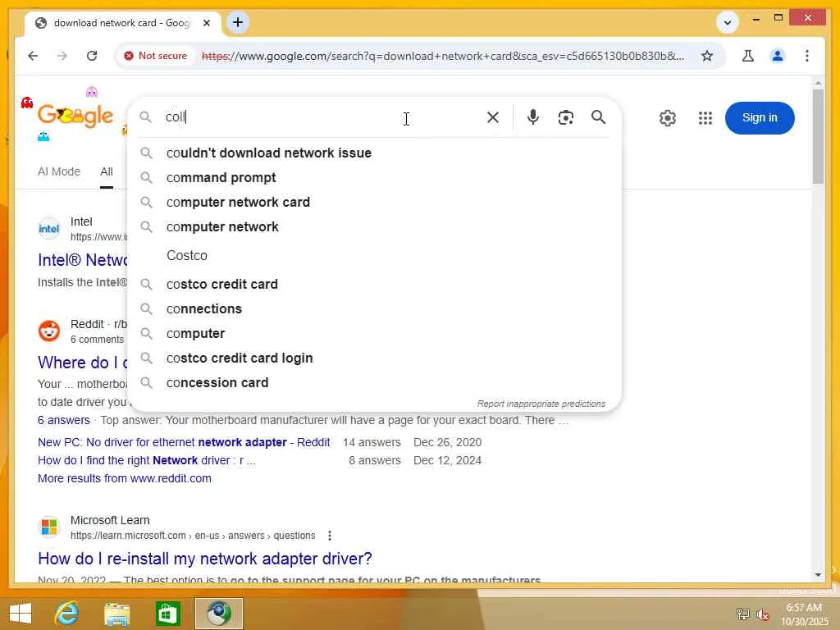Go back to the previous page
Screen dimensions: 840x630
point(33,56)
